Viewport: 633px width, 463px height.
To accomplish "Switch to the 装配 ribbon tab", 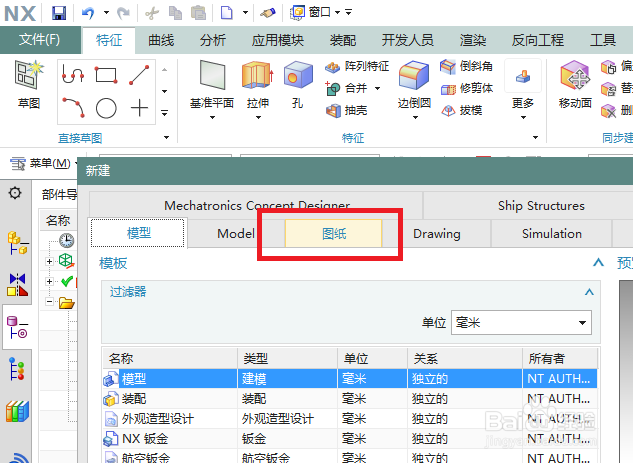I will click(343, 40).
